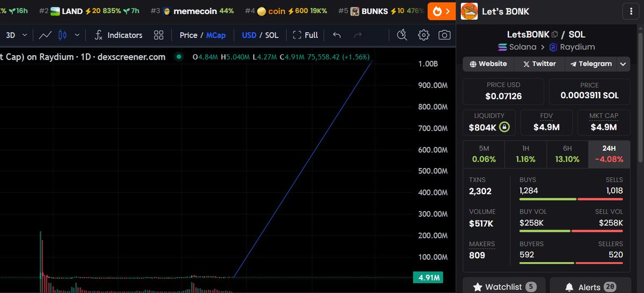The width and height of the screenshot is (644, 293).
Task: Open the token Website link
Action: [488, 64]
